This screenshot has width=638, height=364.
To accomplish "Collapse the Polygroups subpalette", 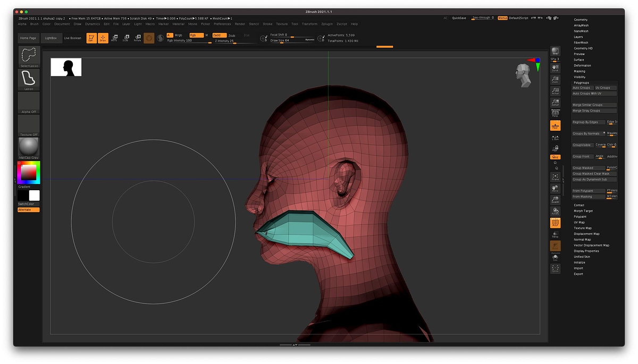I will 581,83.
